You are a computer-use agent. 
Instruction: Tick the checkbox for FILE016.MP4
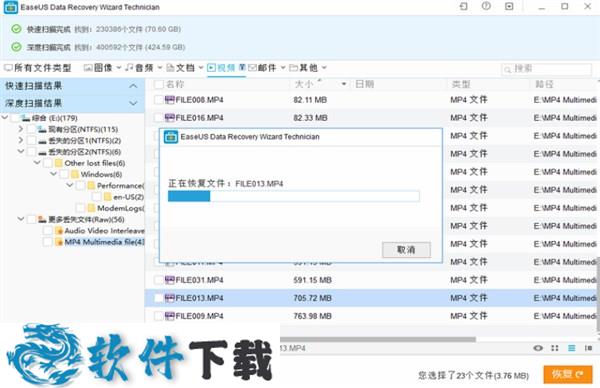(x=159, y=117)
